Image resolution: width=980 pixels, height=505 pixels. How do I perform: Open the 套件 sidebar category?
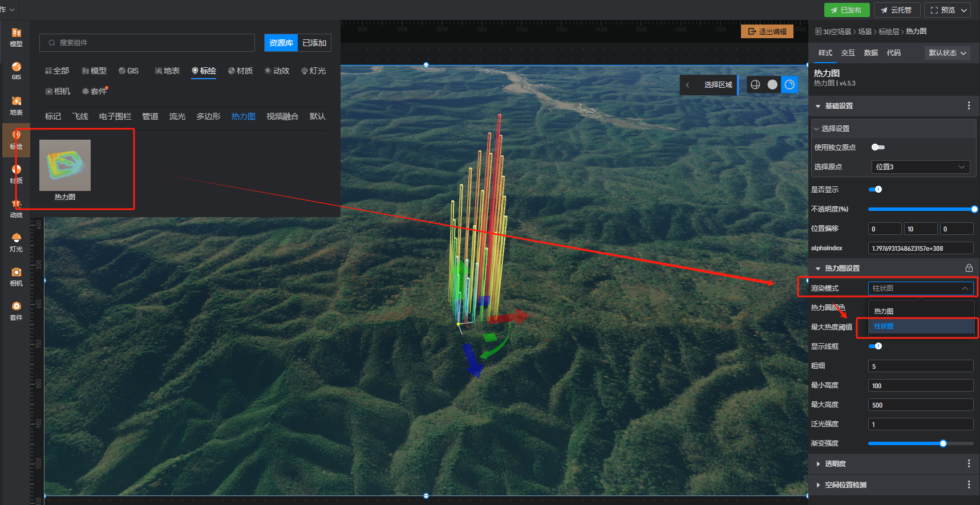click(16, 311)
